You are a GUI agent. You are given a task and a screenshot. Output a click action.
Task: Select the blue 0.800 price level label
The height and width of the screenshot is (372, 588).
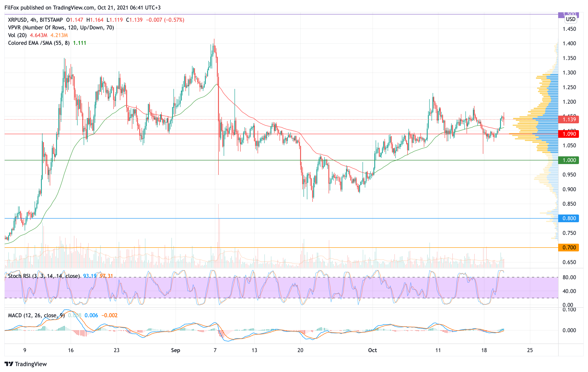tap(569, 218)
